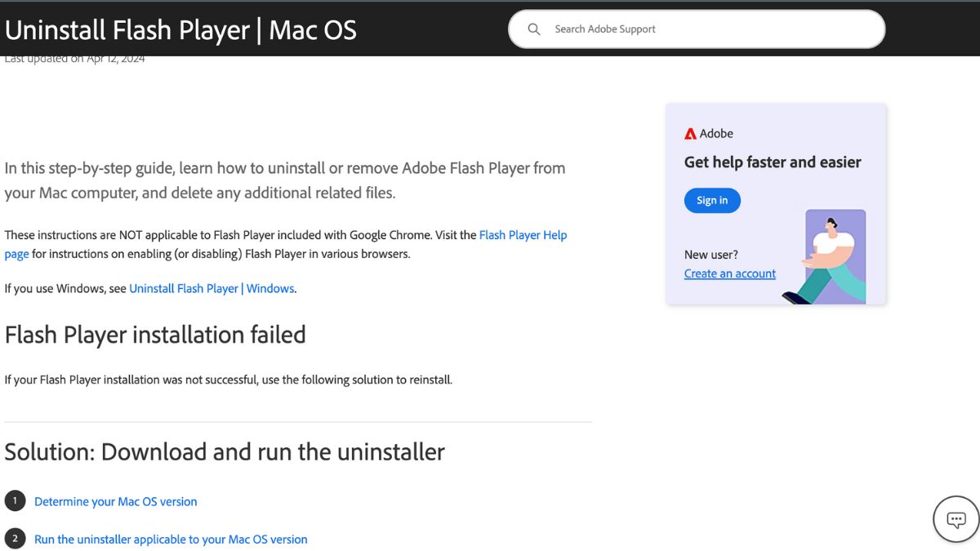This screenshot has width=980, height=551.
Task: Click the divider line above the Solution section
Action: 298,421
